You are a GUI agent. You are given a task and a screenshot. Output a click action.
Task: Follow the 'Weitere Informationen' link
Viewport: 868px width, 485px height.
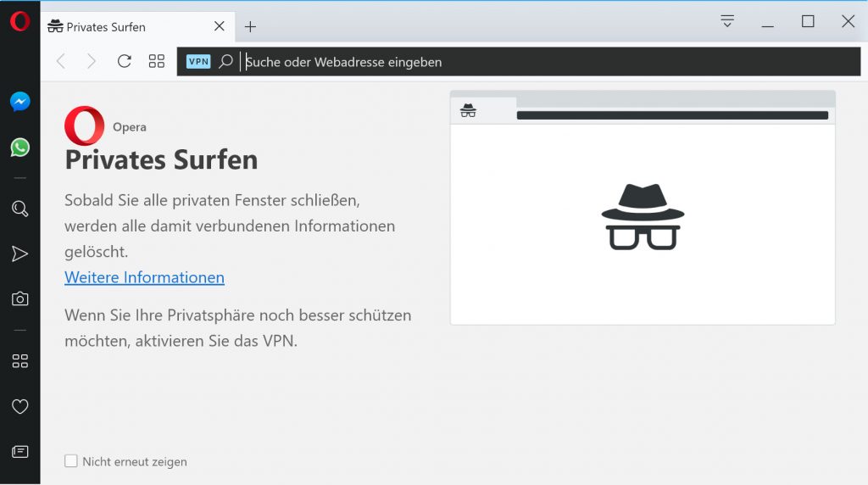(x=144, y=276)
